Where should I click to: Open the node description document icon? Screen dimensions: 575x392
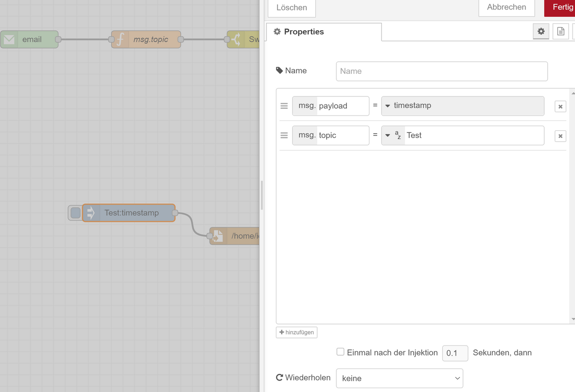[561, 32]
